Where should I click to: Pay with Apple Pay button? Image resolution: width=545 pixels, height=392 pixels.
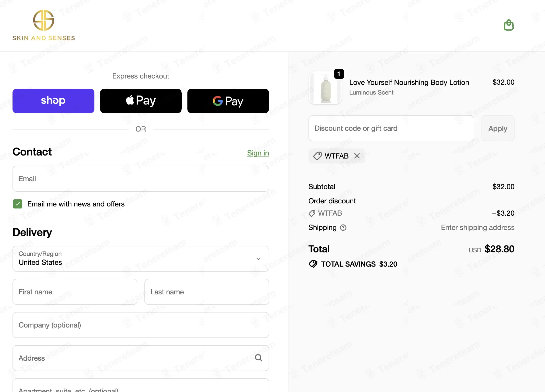click(141, 101)
